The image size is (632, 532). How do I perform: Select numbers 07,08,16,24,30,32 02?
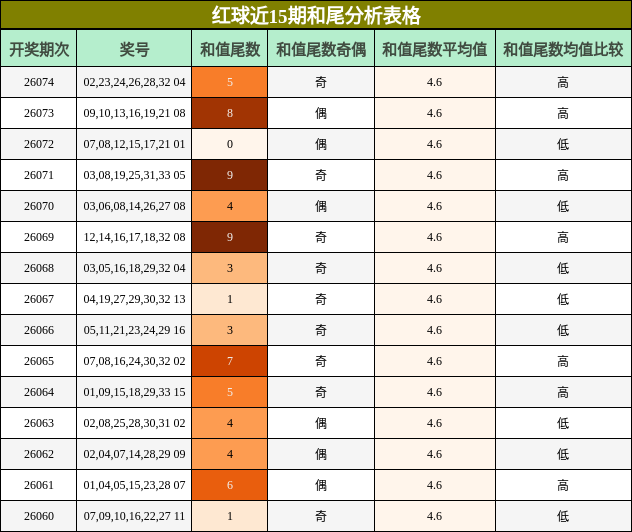[134, 362]
